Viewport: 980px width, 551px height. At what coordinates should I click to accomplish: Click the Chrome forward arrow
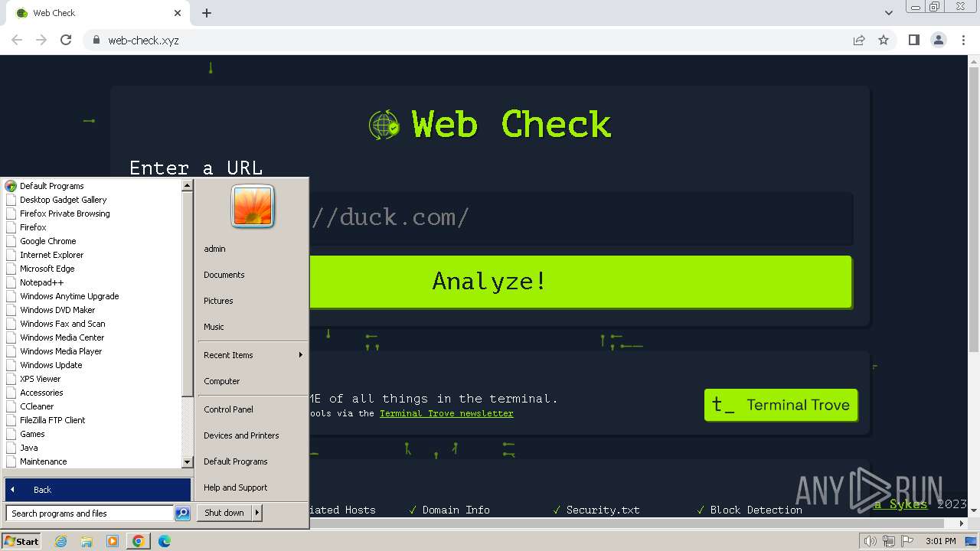click(41, 40)
